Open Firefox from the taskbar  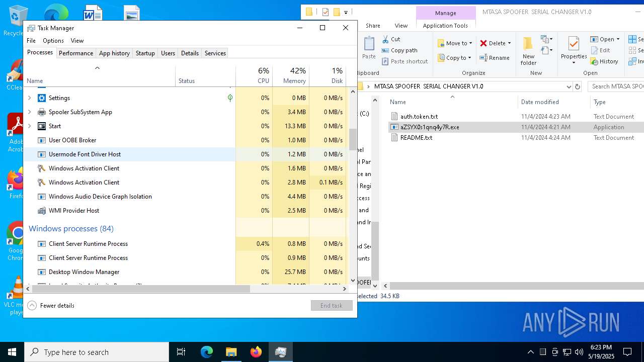(x=256, y=352)
